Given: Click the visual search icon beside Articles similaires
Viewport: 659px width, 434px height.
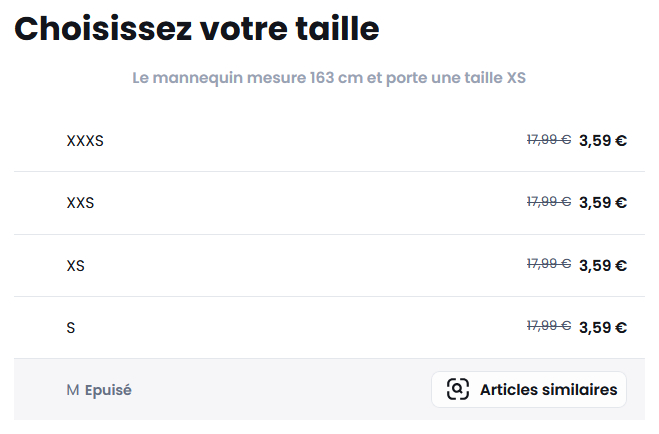Looking at the screenshot, I should pyautogui.click(x=458, y=390).
